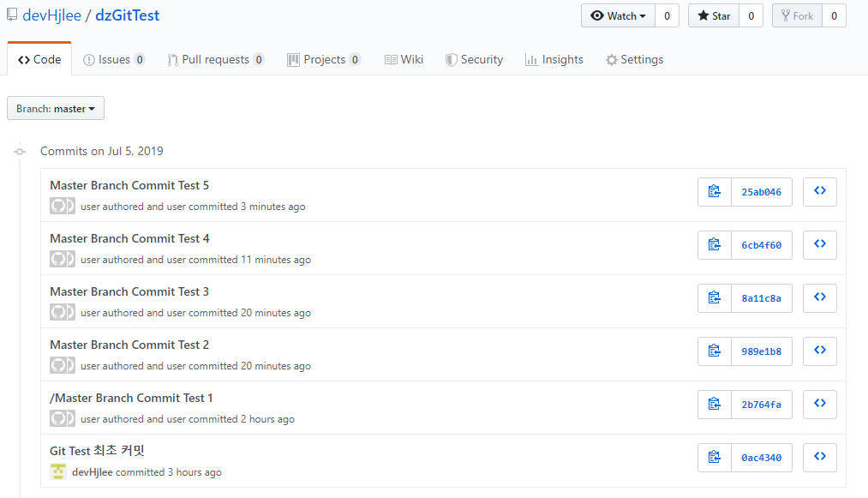
Task: Browse repository at commit Test 3
Action: pos(820,298)
